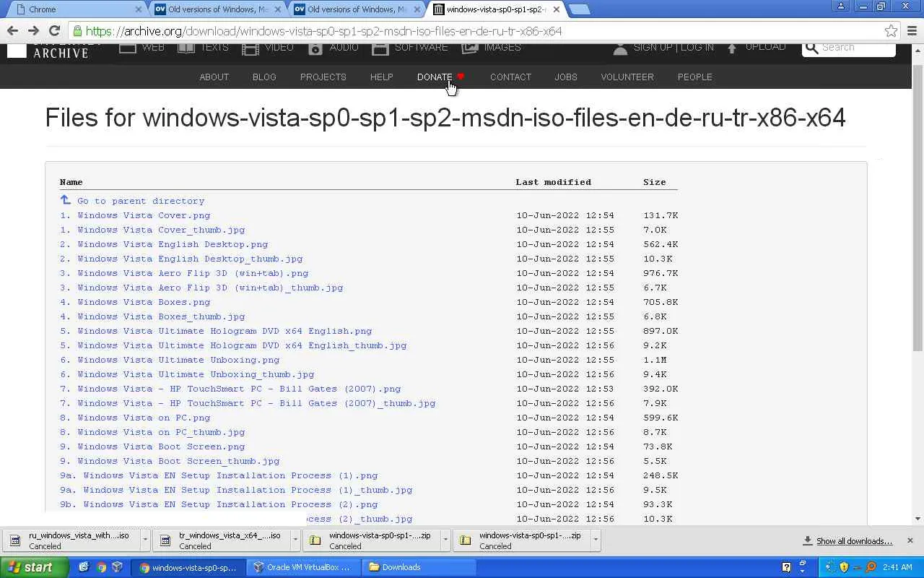Screen dimensions: 924x578
Task: Open 9. Windows Vista Boot Screen_thumb.jpg
Action: click(x=170, y=461)
